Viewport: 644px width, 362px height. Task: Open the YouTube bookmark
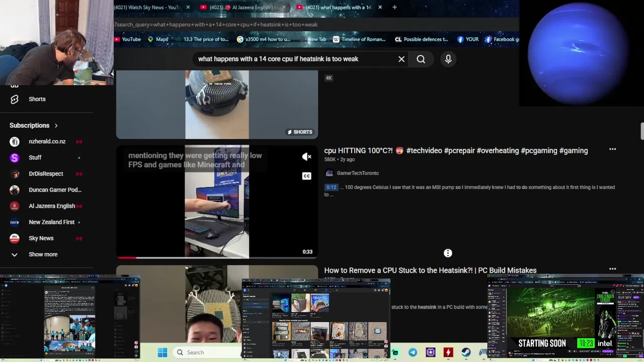127,39
